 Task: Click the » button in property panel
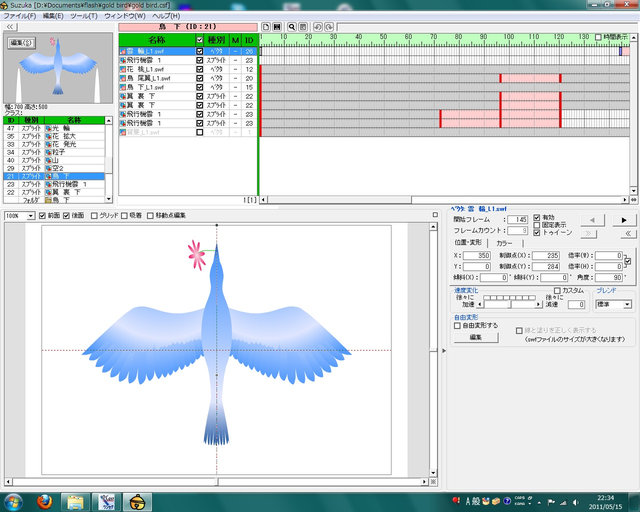point(589,234)
